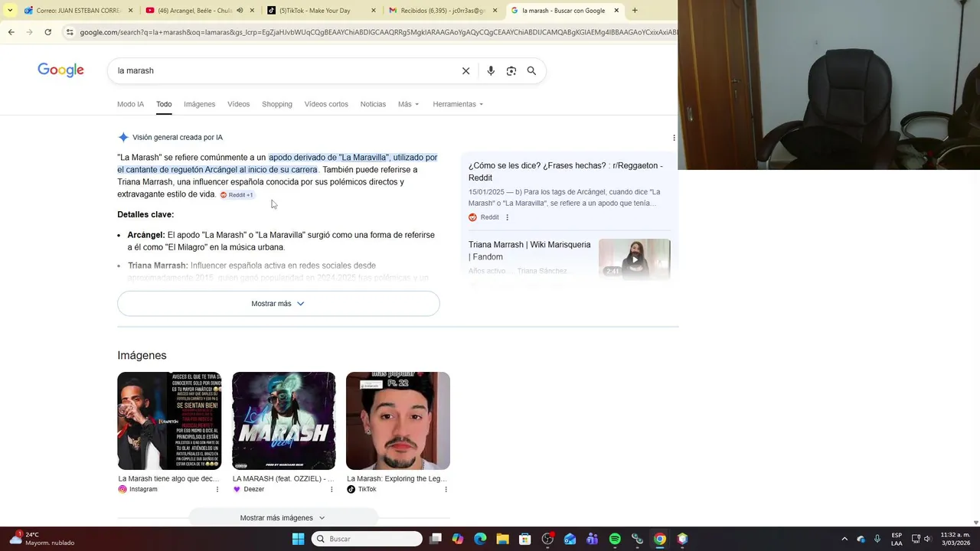Open the ESP LAA language indicator

click(x=897, y=539)
